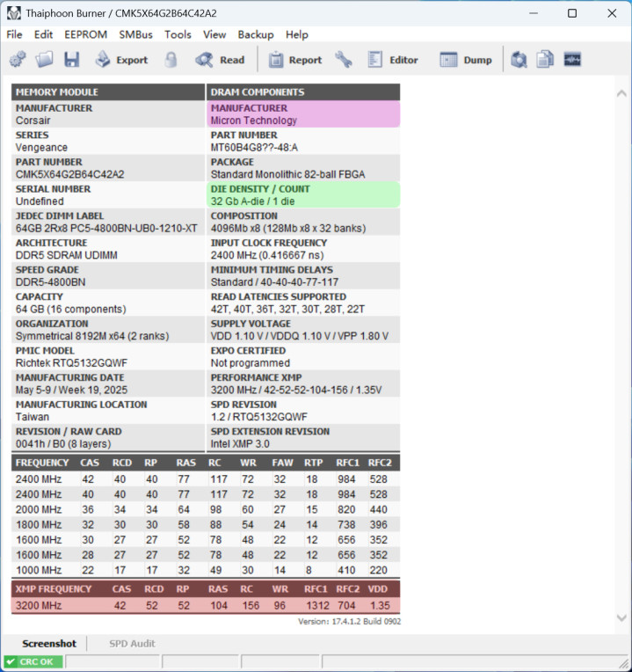
Task: Click the RFC1 header in frequency table
Action: (347, 463)
